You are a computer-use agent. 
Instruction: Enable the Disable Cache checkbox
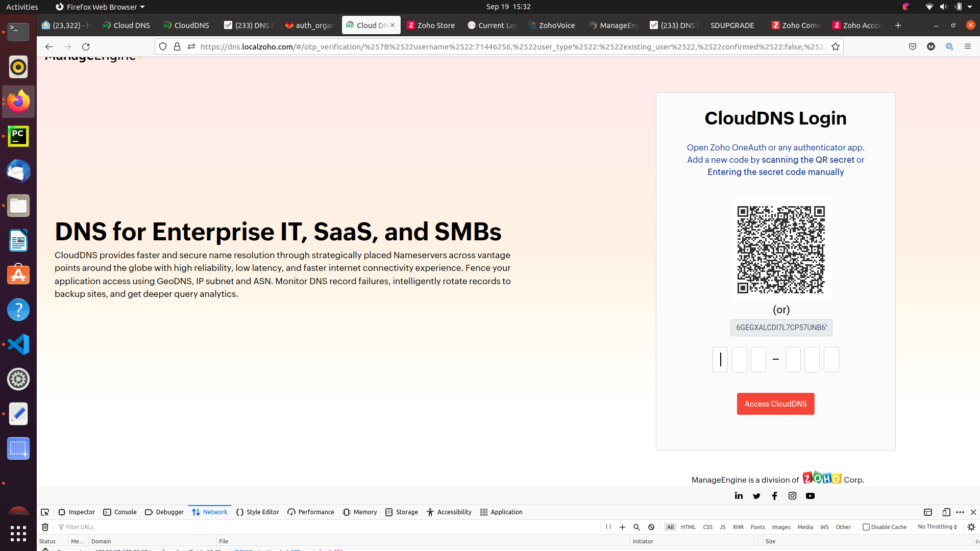[x=866, y=527]
